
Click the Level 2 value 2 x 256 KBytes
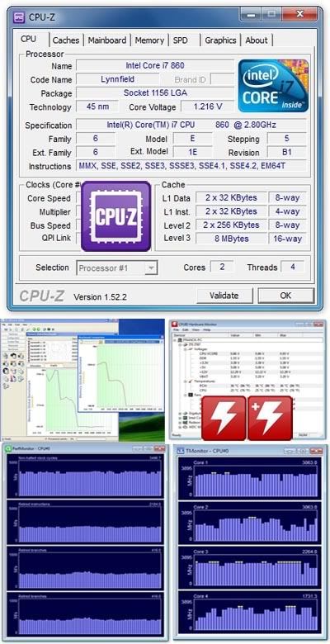coord(231,225)
